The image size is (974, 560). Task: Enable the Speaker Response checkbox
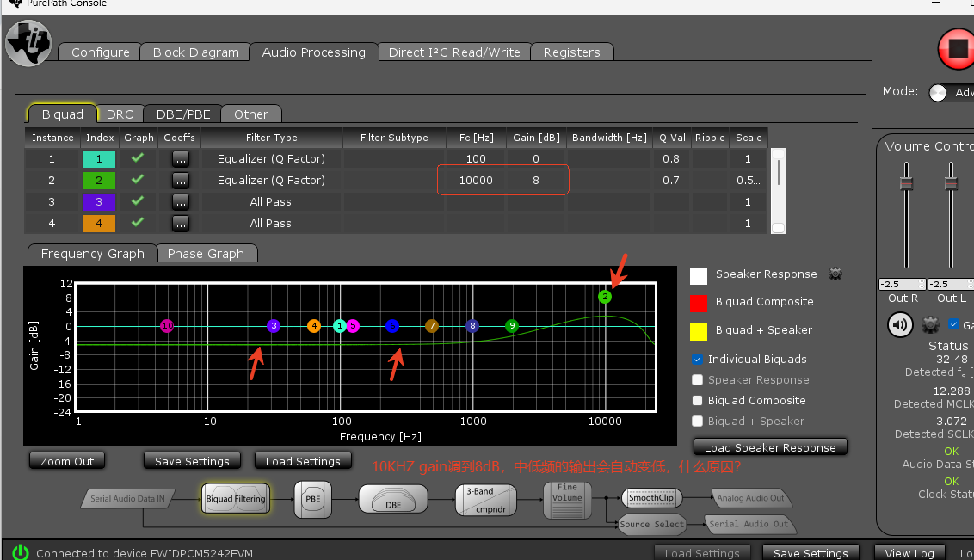(x=697, y=379)
